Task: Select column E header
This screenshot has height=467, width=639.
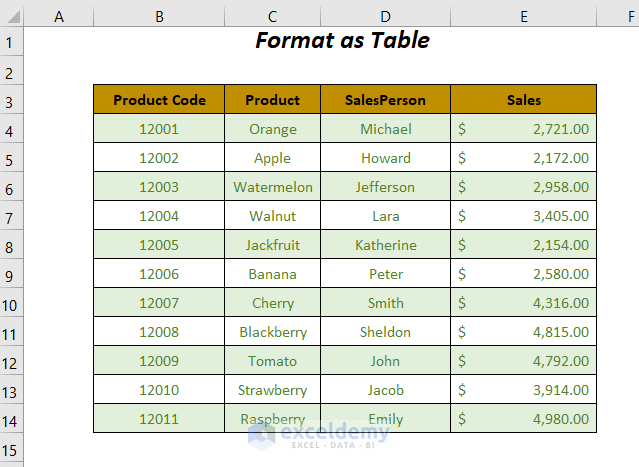Action: pos(523,17)
